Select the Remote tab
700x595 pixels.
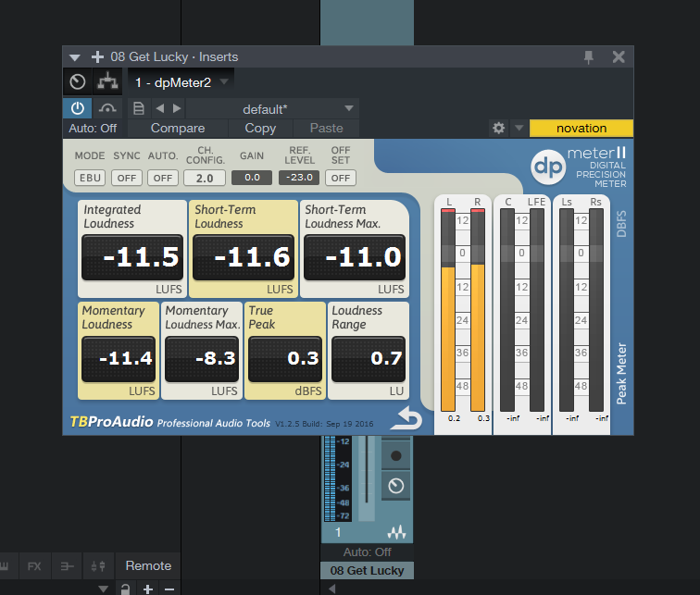click(x=148, y=565)
